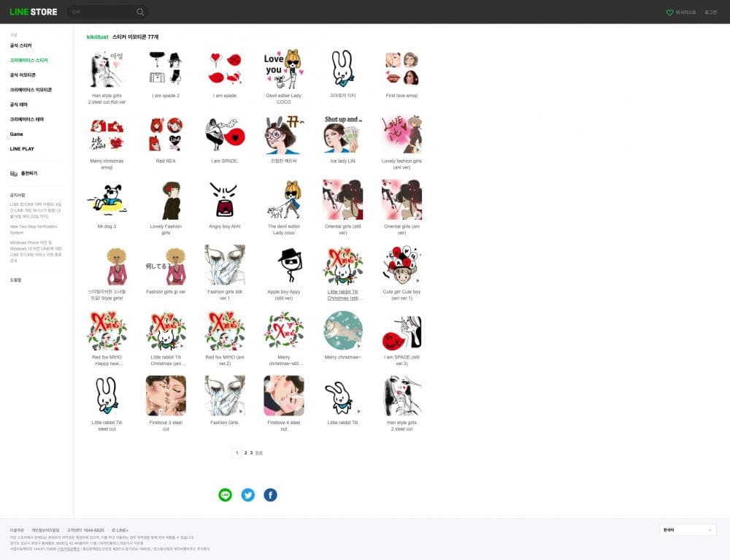Open the language dropdown in footer
Viewport: 730px width, 560px height.
click(x=688, y=530)
